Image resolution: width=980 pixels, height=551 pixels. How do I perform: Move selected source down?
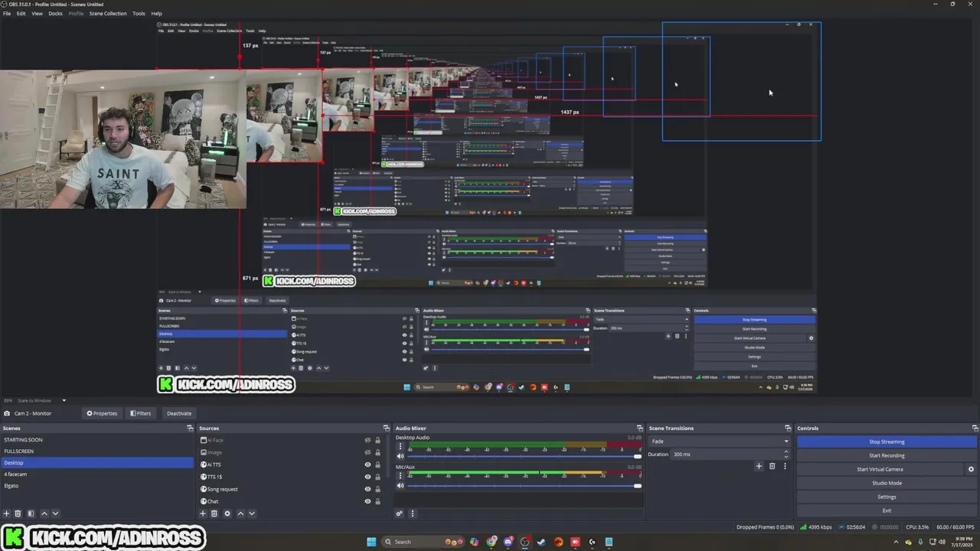pos(252,514)
